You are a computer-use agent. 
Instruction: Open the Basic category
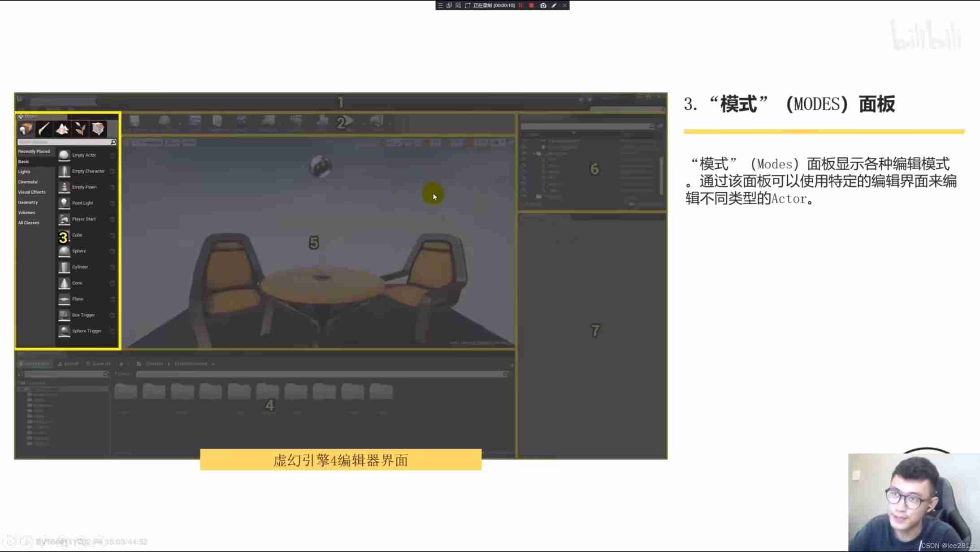[x=23, y=162]
